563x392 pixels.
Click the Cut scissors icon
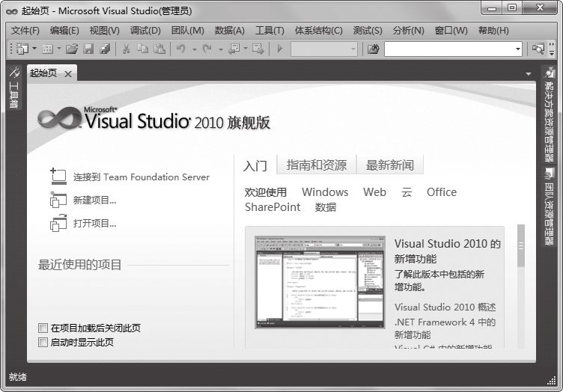tap(126, 49)
